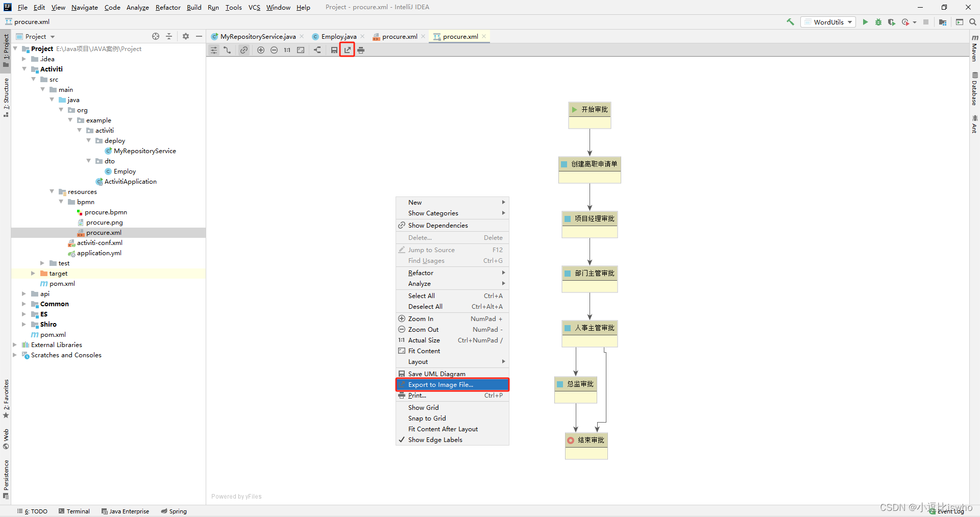
Task: Click the edge routing curve icon
Action: tap(227, 50)
